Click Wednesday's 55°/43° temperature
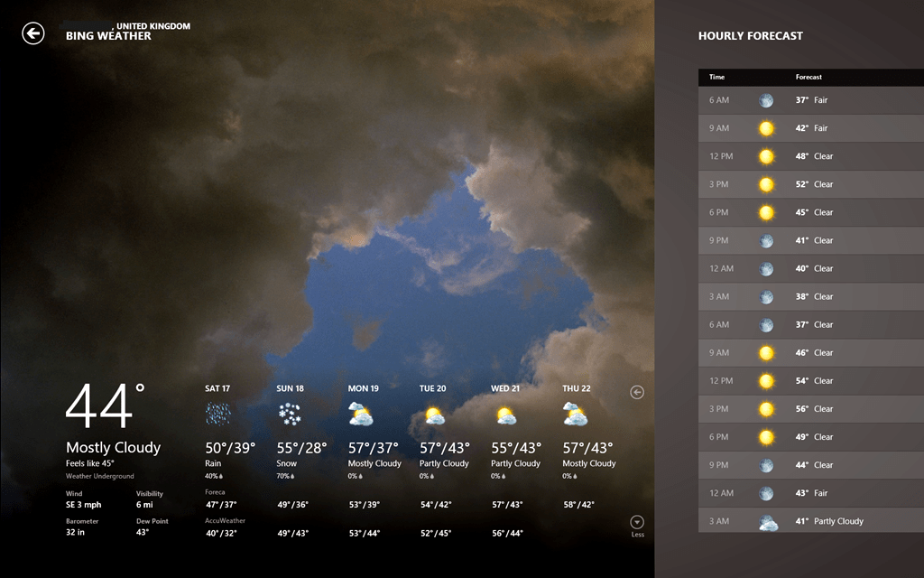Viewport: 924px width, 578px height. tap(516, 448)
